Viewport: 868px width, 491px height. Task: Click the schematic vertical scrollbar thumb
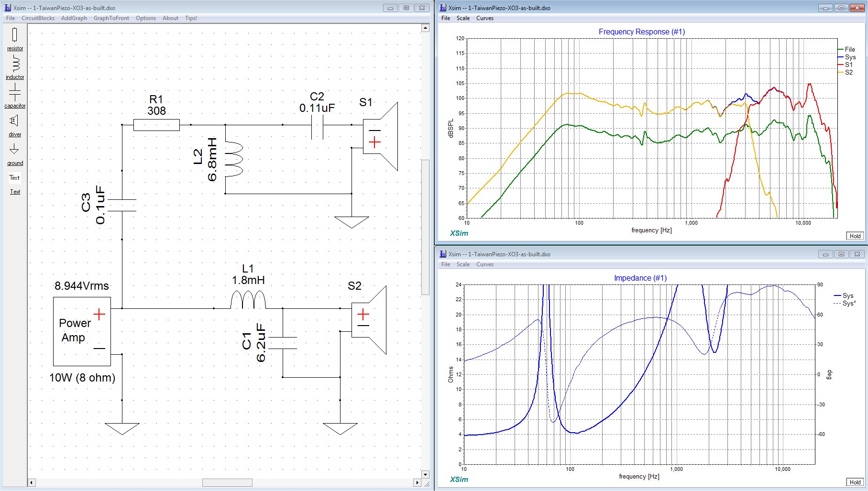425,227
